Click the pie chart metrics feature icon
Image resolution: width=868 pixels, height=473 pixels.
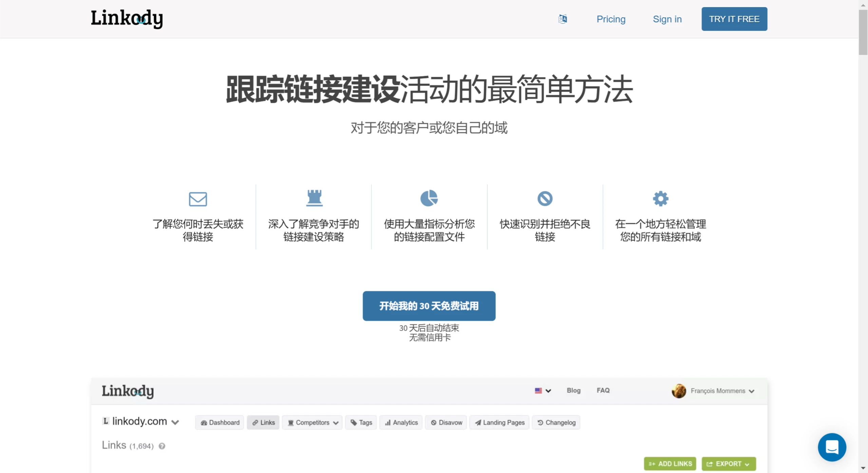click(x=429, y=198)
